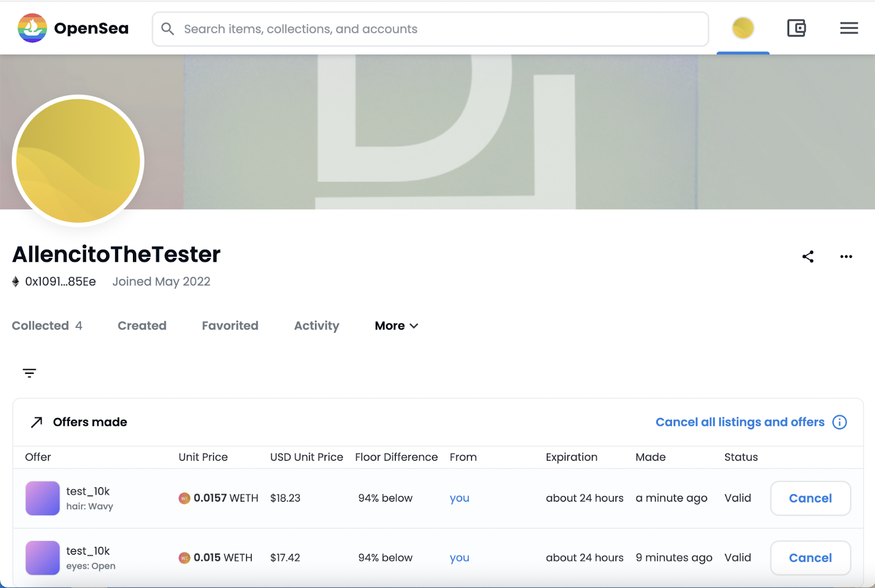Expand the More dropdown tab
This screenshot has width=875, height=588.
coord(396,326)
